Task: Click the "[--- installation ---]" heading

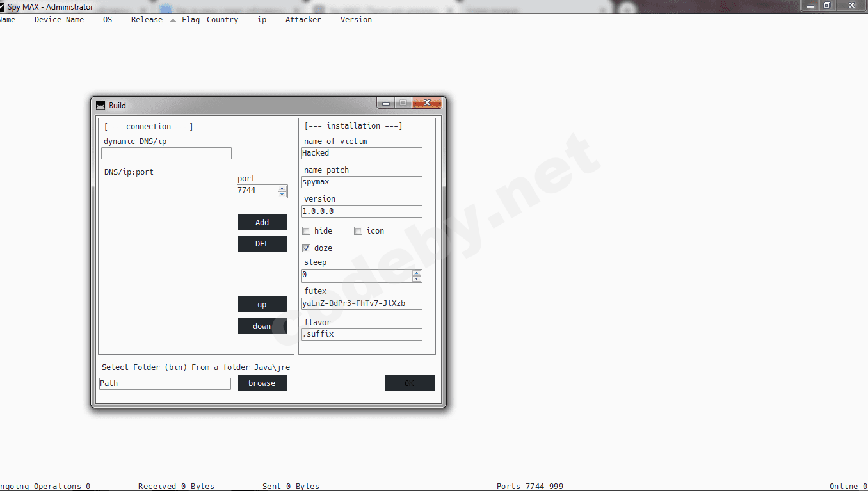Action: (353, 126)
